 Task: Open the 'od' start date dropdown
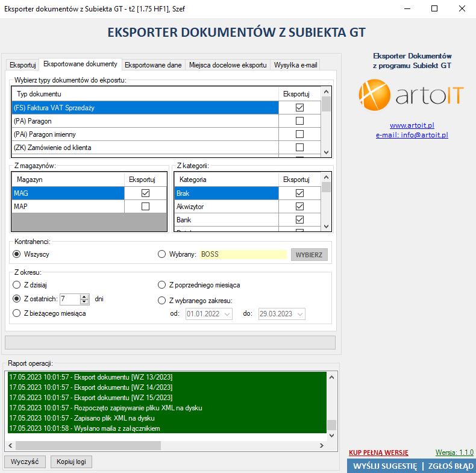point(227,314)
